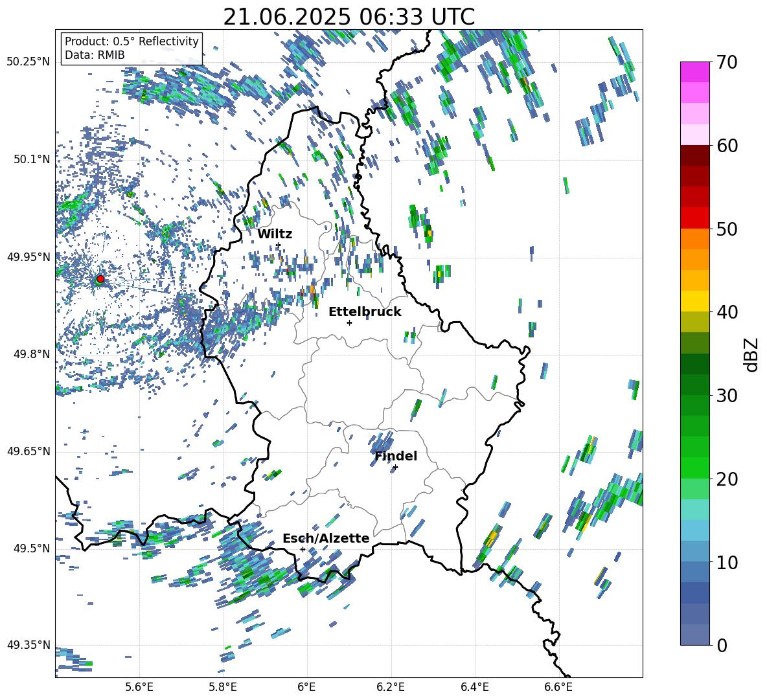Viewport: 767px width, 700px height.
Task: Click the title timestamp 21.06.2025 06:33 UTC
Action: [349, 17]
